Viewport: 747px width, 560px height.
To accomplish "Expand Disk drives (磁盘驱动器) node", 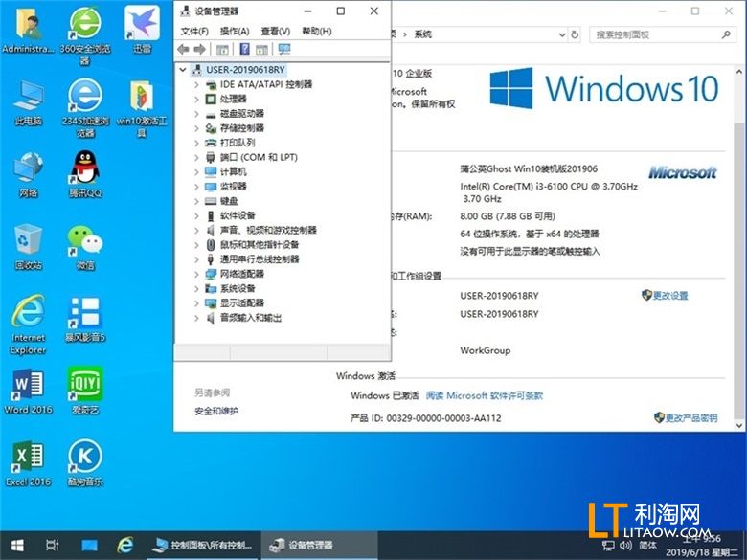I will click(196, 114).
